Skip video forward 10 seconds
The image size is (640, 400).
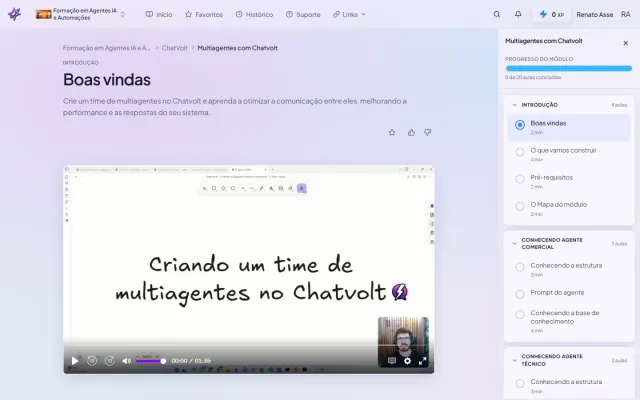pos(110,361)
